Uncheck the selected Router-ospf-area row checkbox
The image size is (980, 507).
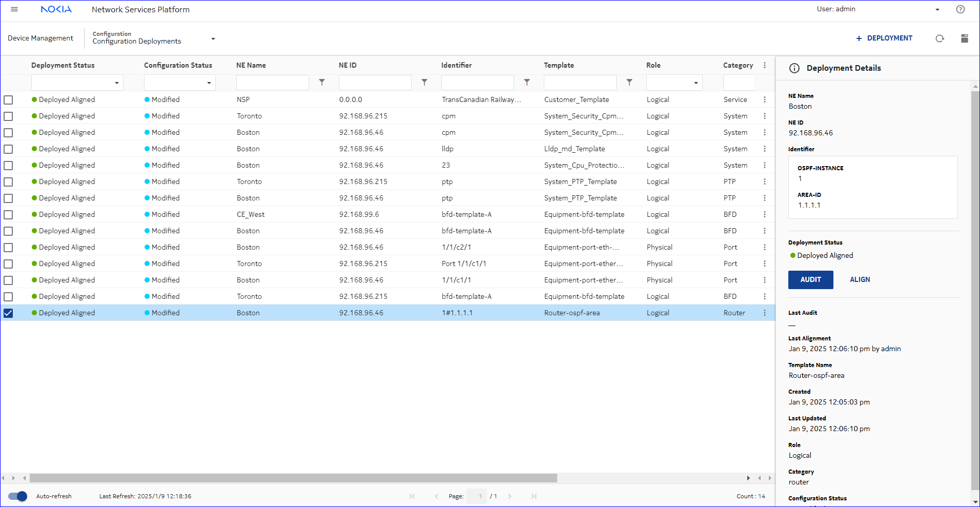(8, 313)
